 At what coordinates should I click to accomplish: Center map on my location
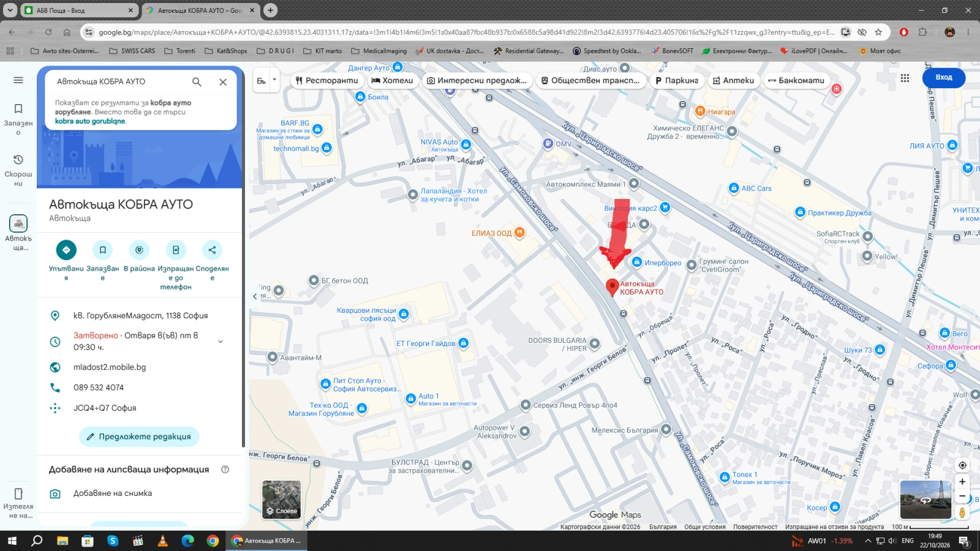(962, 465)
